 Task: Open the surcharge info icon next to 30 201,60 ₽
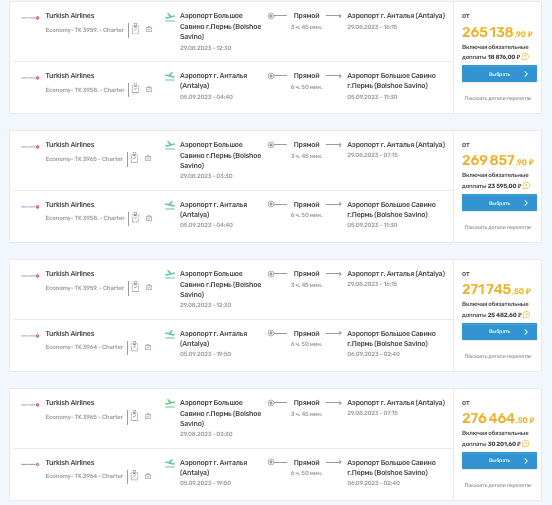(x=526, y=444)
